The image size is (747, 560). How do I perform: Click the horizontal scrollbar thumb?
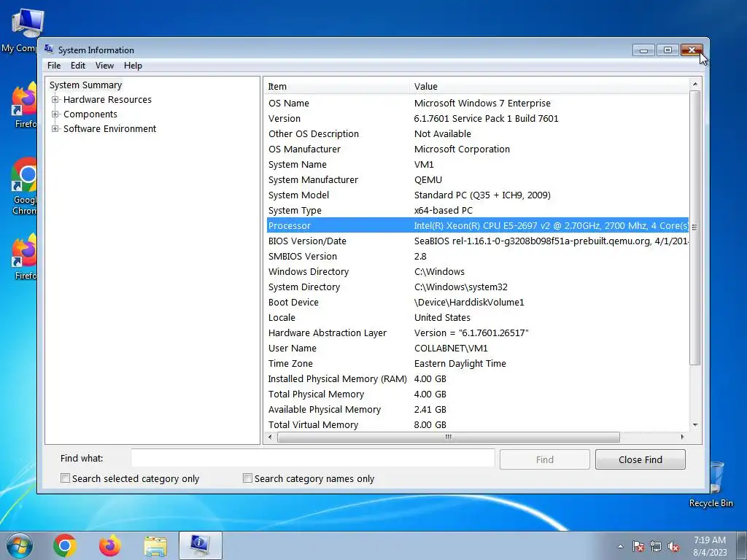(x=449, y=437)
